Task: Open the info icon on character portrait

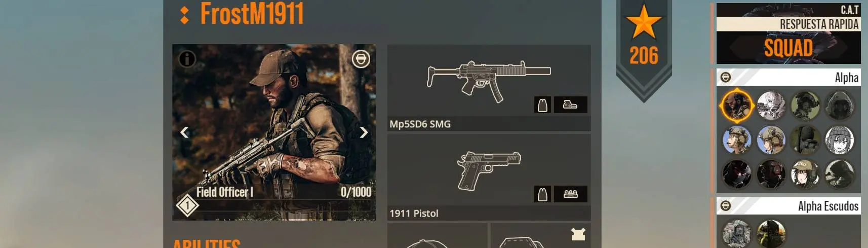Action: click(187, 59)
